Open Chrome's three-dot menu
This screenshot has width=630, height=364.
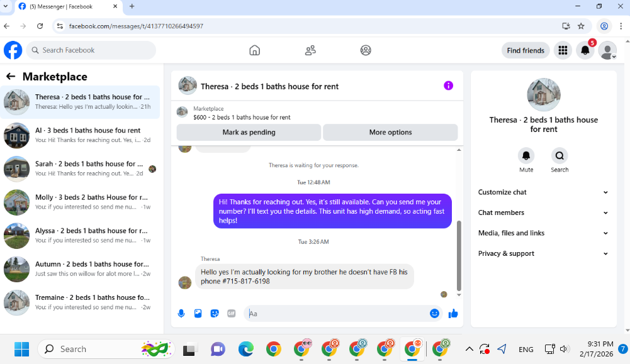coord(621,26)
